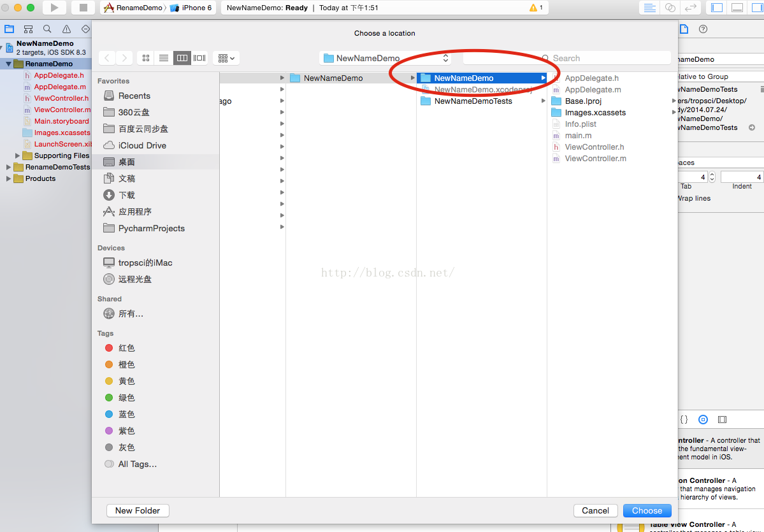
Task: Select 应用程序 in the sidebar
Action: (x=156, y=212)
